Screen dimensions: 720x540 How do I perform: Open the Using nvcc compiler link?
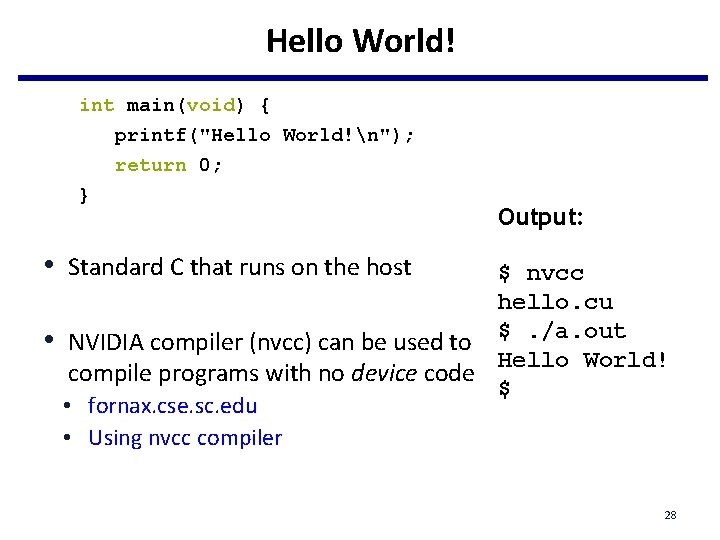pos(185,438)
